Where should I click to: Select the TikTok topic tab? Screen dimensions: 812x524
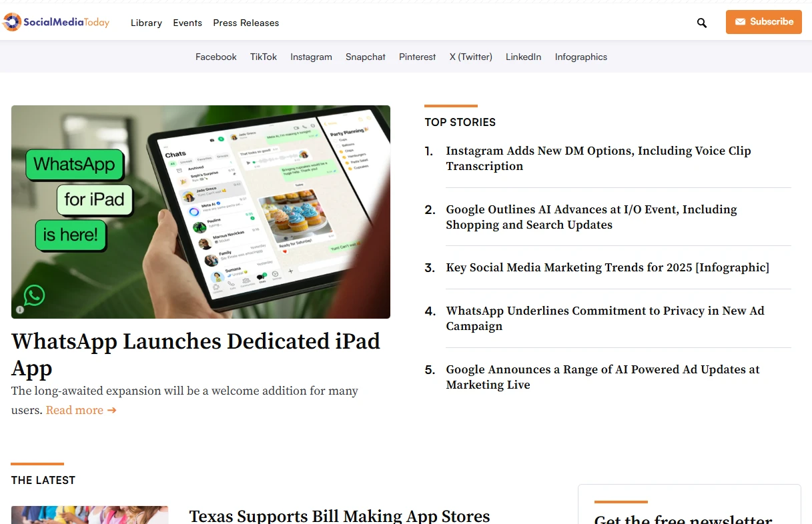[x=264, y=57]
